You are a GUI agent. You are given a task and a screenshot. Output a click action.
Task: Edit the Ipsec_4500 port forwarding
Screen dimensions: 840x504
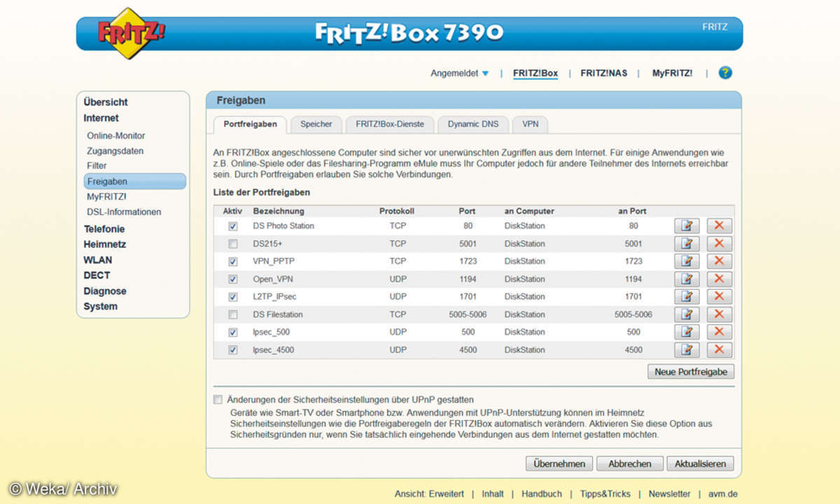(x=687, y=350)
